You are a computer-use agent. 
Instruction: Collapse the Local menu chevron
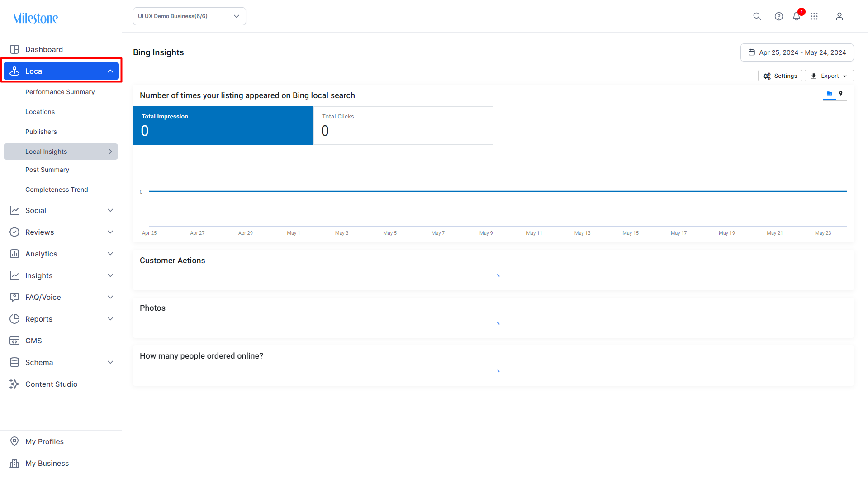(110, 71)
